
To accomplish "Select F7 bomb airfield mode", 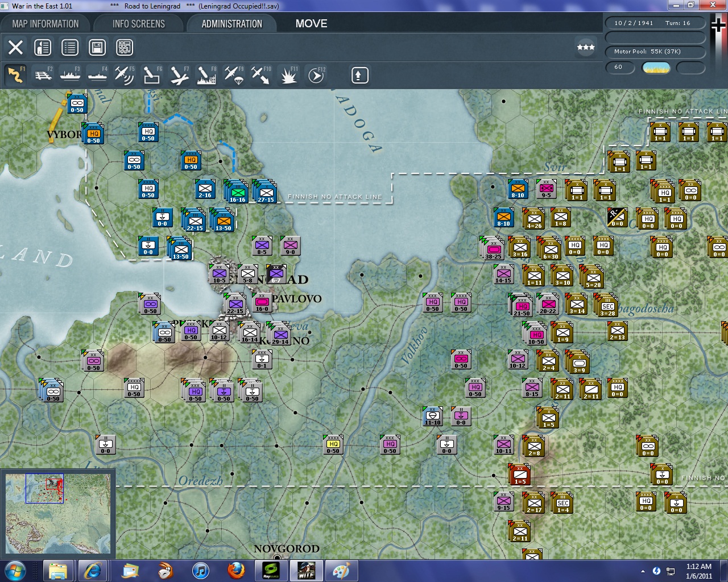I will (x=179, y=75).
